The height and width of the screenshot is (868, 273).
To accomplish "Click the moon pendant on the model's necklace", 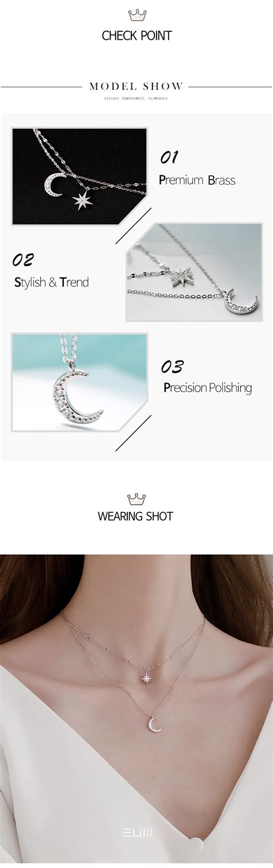I will (154, 723).
